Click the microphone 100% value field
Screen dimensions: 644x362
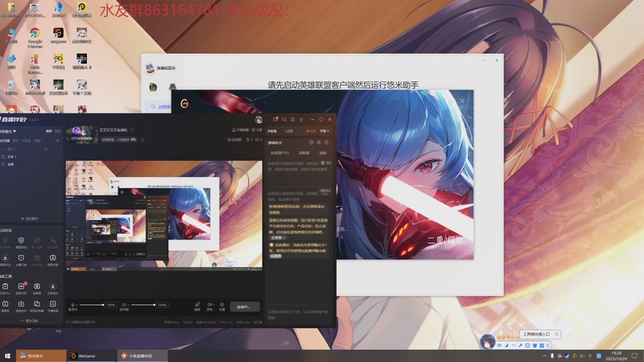111,305
